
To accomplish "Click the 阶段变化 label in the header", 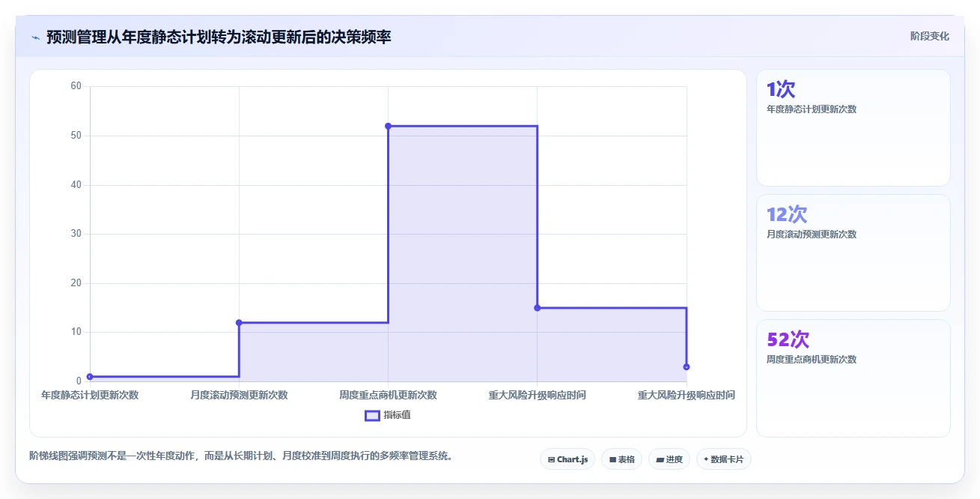I will click(930, 36).
